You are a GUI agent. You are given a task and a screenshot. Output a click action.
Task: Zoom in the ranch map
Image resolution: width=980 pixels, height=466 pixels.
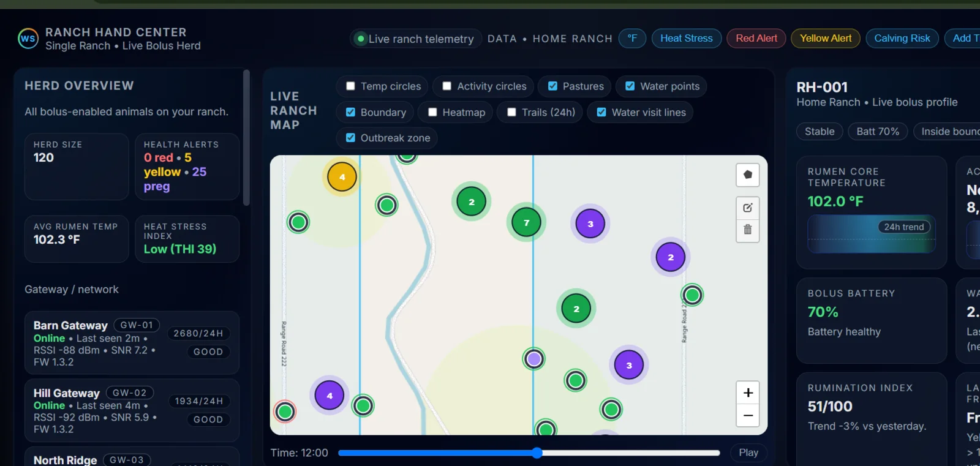pos(748,393)
